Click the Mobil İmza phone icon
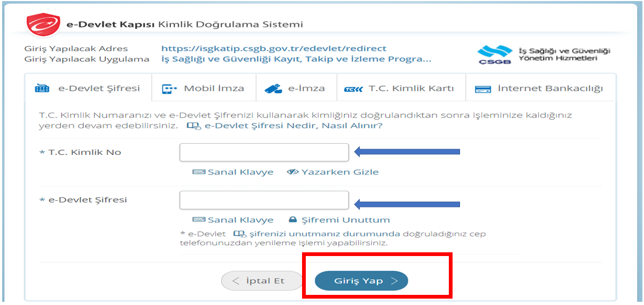This screenshot has height=305, width=644. (169, 89)
